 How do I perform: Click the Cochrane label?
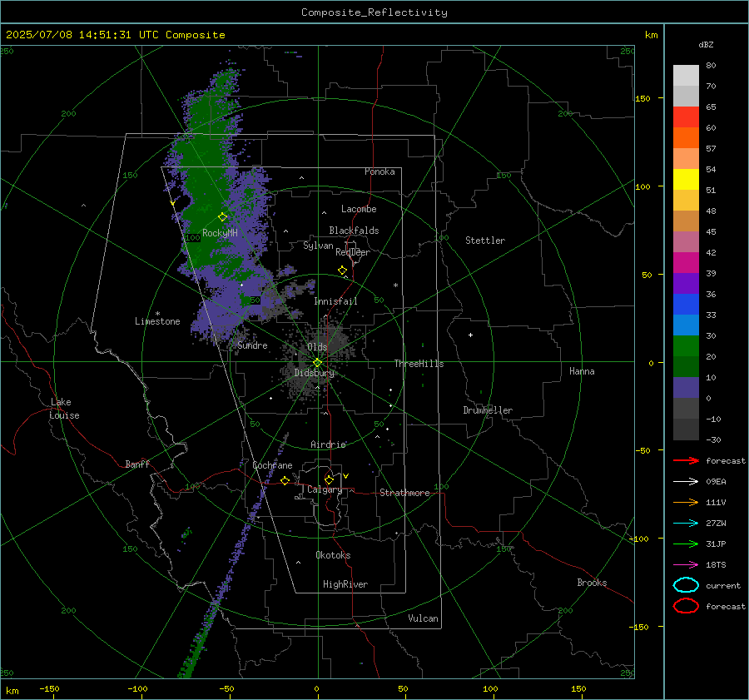click(272, 465)
